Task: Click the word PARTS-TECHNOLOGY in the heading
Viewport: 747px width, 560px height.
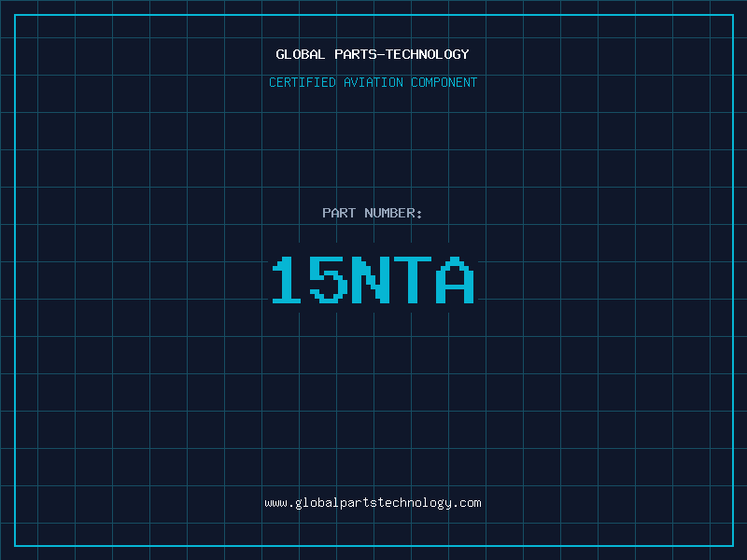Action: 402,54
